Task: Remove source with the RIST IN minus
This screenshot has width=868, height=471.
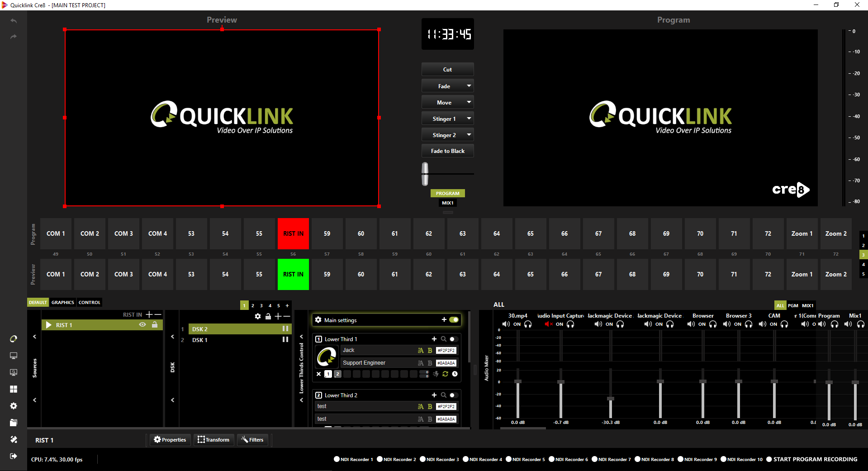Action: (158, 314)
